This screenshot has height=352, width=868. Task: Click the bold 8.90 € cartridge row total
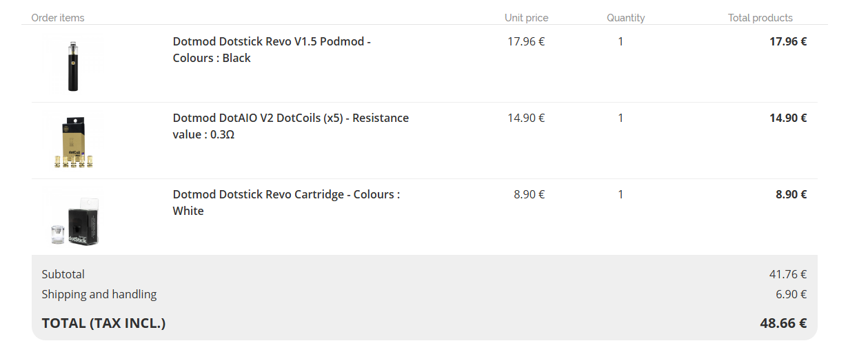pyautogui.click(x=791, y=194)
